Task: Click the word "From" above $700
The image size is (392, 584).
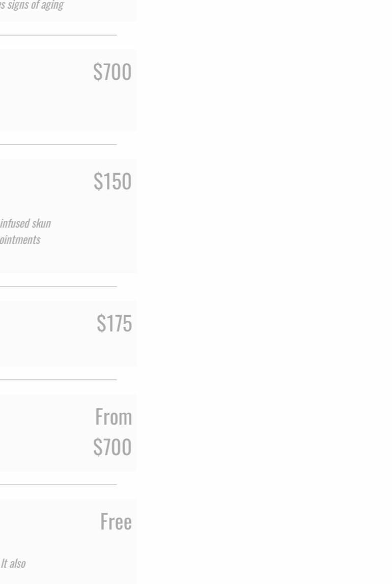Action: 113,418
